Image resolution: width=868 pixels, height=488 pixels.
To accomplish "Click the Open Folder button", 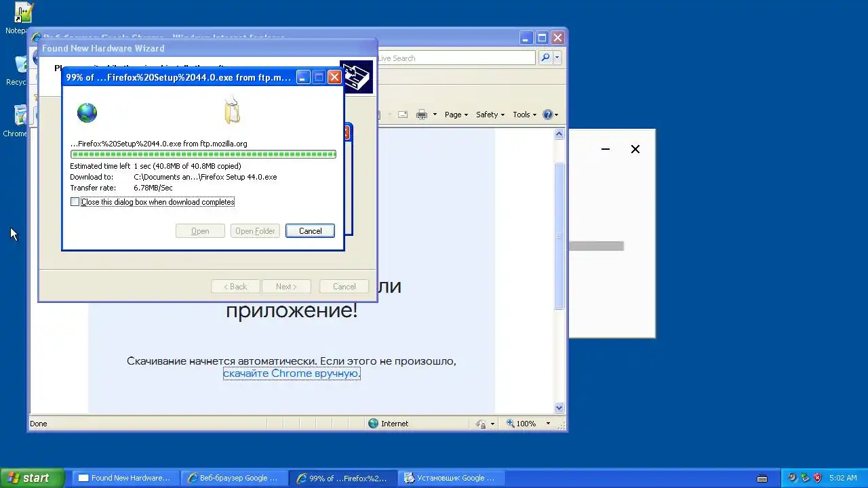I will tap(255, 231).
